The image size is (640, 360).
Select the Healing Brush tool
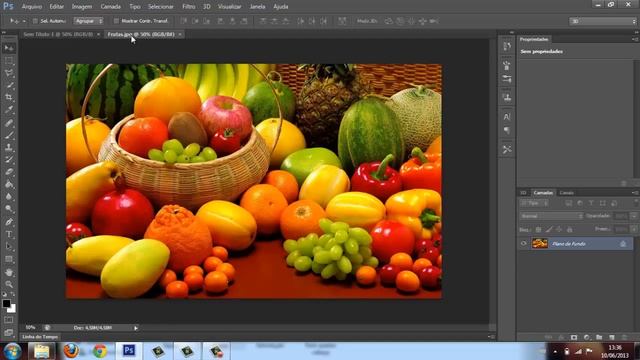[x=9, y=123]
